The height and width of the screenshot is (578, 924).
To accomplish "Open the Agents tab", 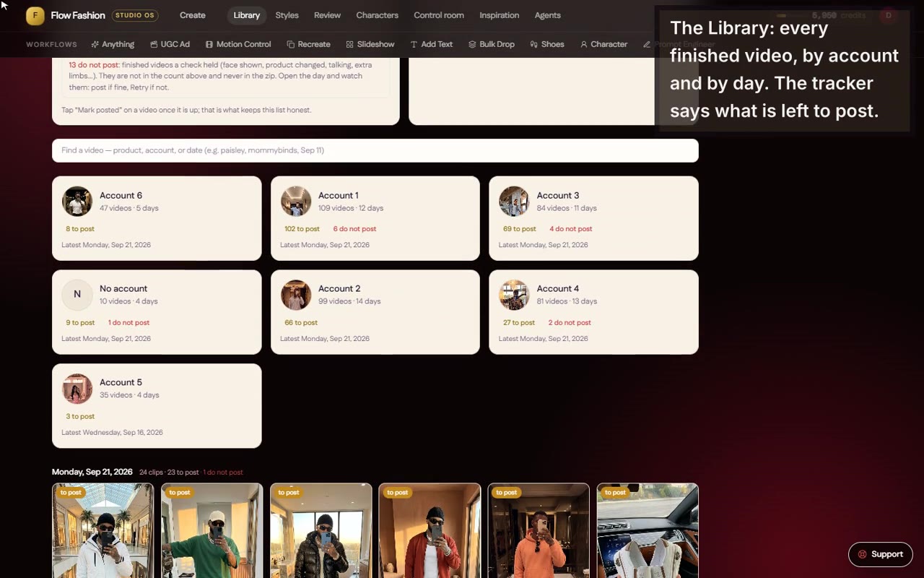I will click(x=547, y=15).
